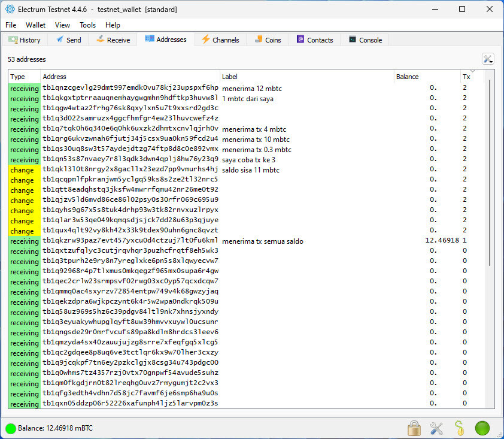Open the Tools menu
504x439 pixels.
point(88,25)
